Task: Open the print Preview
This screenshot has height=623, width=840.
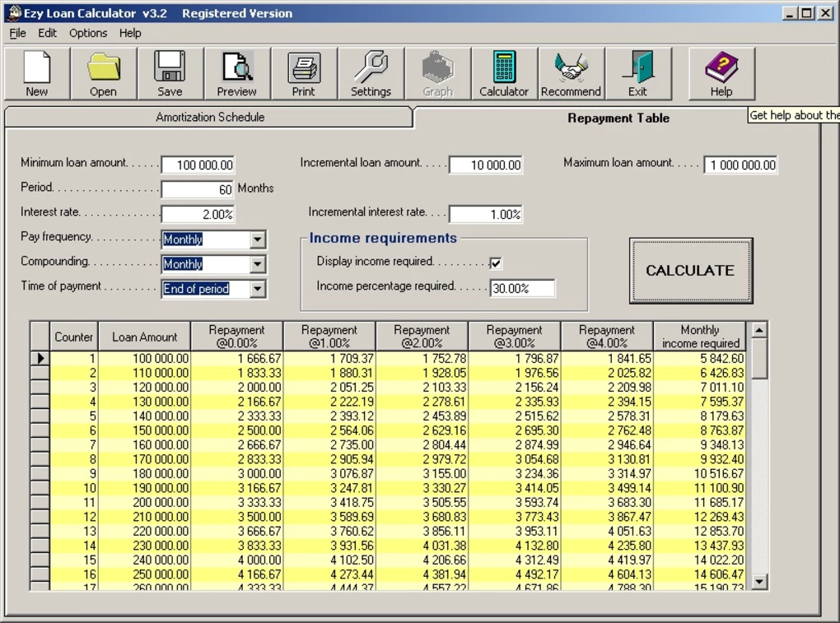Action: (236, 72)
